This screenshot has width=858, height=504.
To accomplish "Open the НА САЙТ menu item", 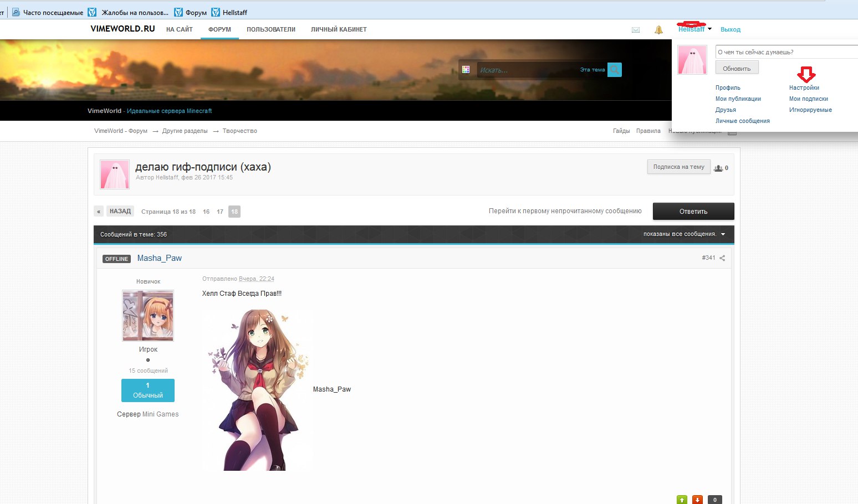I will [180, 29].
